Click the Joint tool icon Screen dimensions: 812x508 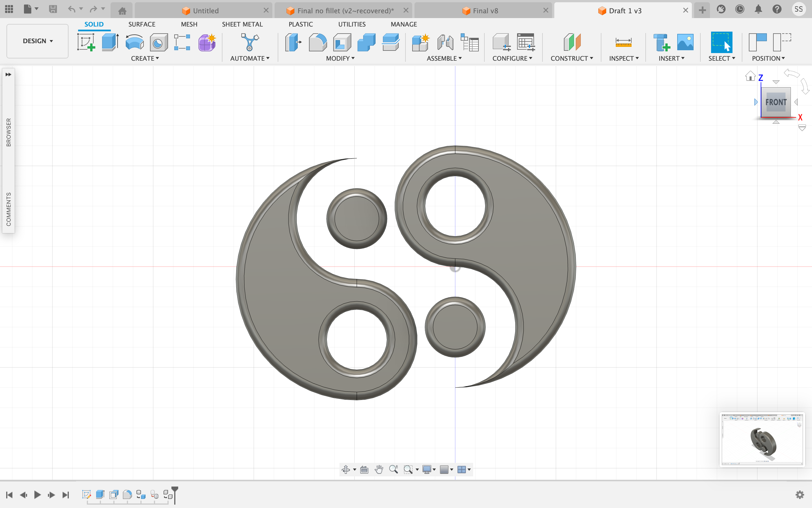click(445, 42)
